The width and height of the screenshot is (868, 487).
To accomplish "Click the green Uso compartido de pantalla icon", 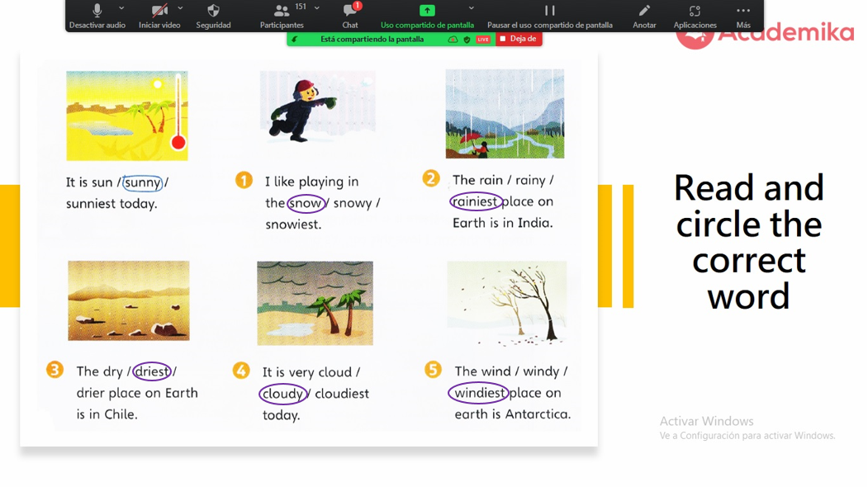I will (427, 11).
